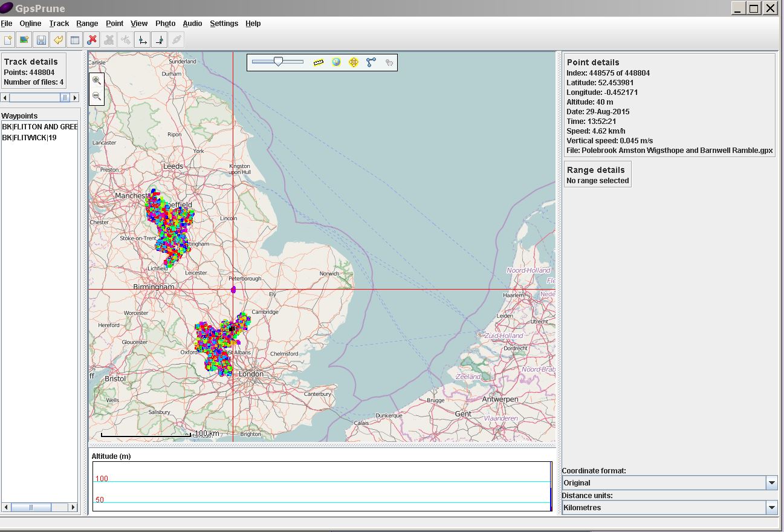Toggle the map background globe icon

click(336, 62)
